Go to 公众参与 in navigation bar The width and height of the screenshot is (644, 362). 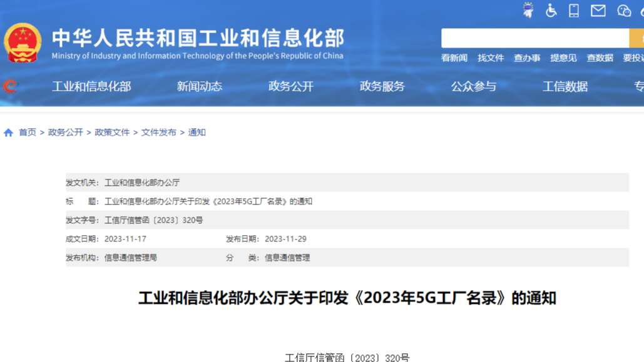coord(473,86)
